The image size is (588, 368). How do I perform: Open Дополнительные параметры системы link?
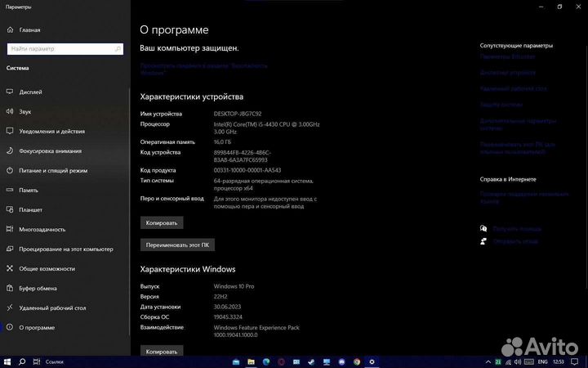point(518,124)
